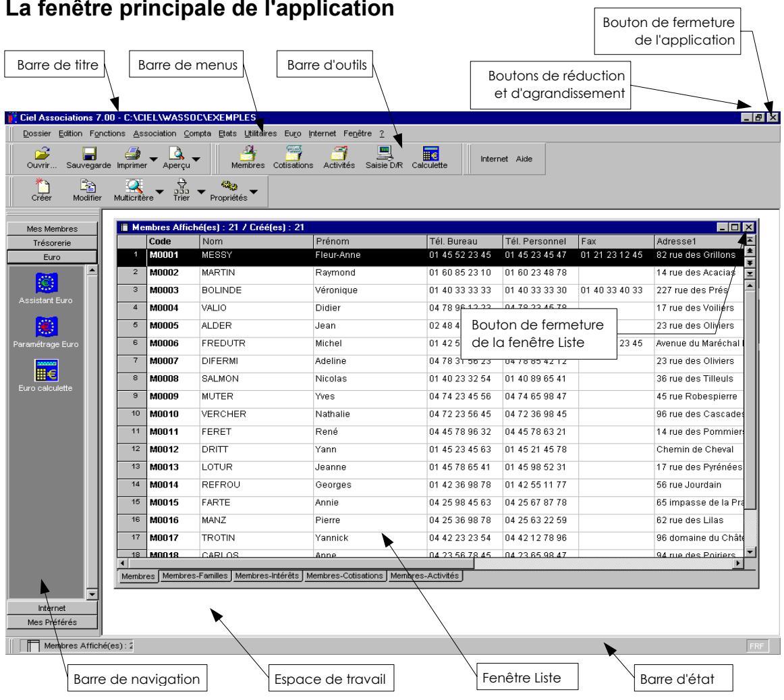Click the navigation bar scroll-up arrow
784x700 pixels.
tap(92, 270)
